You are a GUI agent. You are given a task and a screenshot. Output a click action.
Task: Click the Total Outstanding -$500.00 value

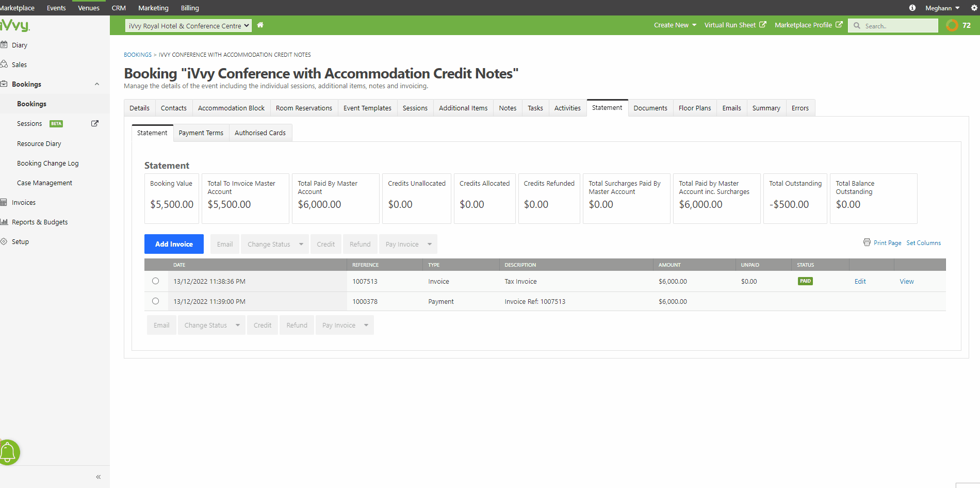pyautogui.click(x=789, y=204)
